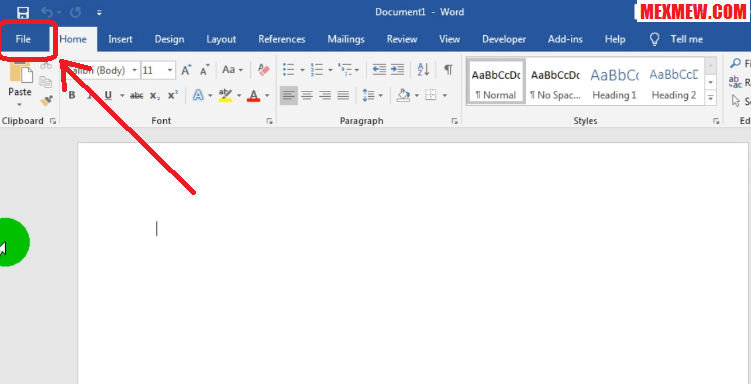Toggle Underline formatting
Screen dimensions: 751x384
pos(108,95)
